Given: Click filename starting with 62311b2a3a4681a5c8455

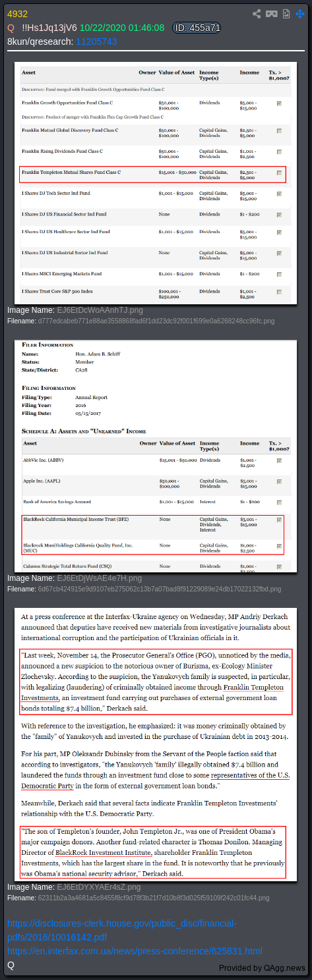Looking at the screenshot, I should 154,898.
